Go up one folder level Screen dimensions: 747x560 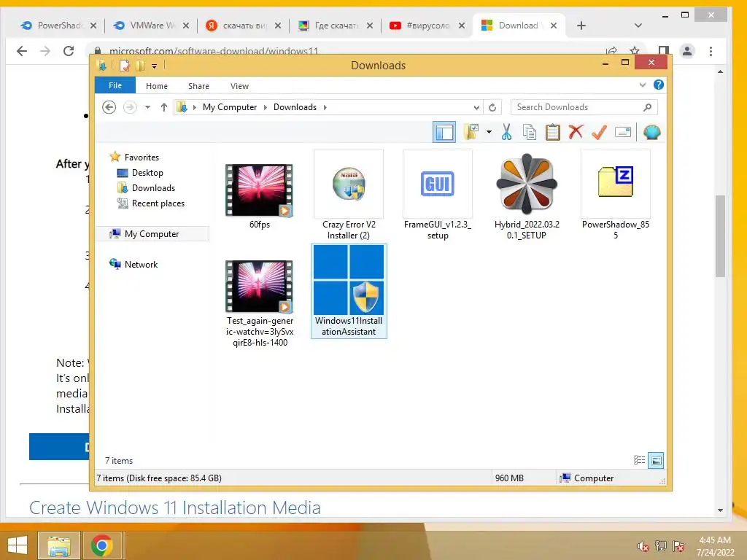(164, 107)
